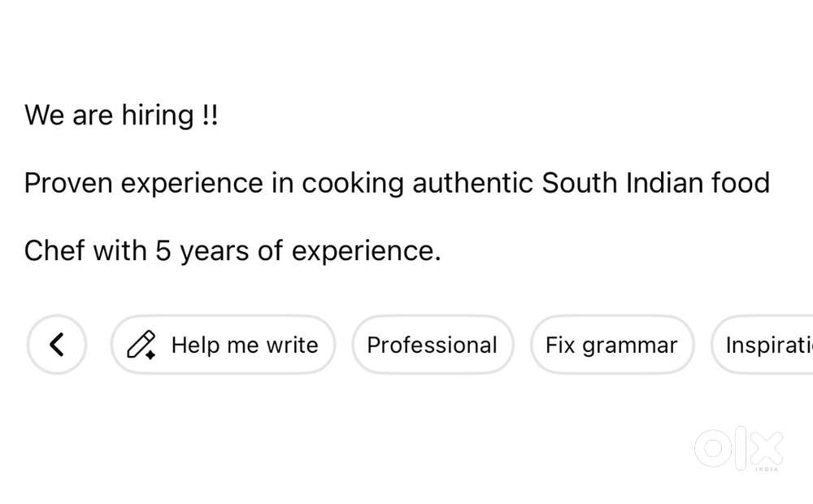Place cursor at the word 'food'
The image size is (813, 504).
click(740, 183)
